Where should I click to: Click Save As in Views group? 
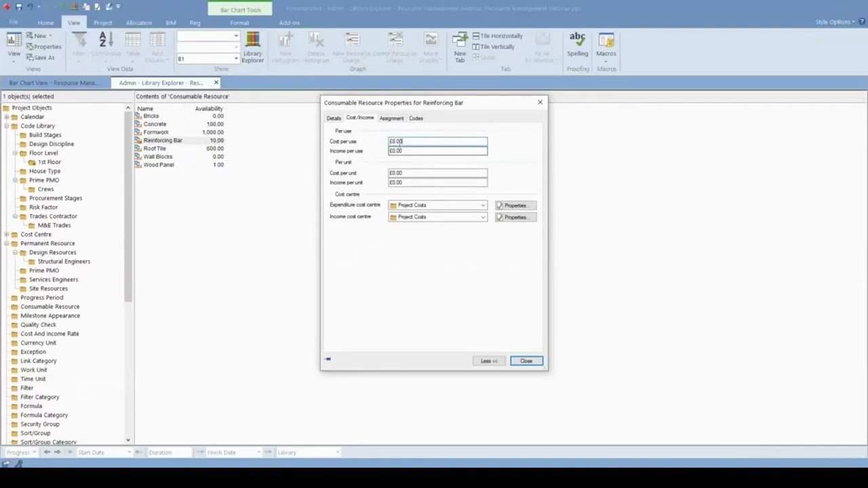point(40,58)
